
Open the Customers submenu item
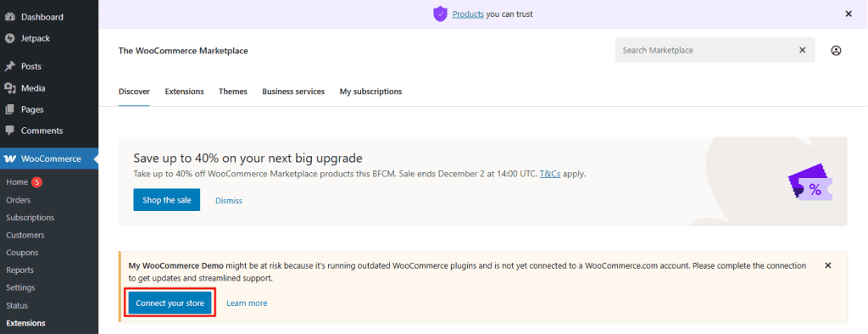pos(25,236)
